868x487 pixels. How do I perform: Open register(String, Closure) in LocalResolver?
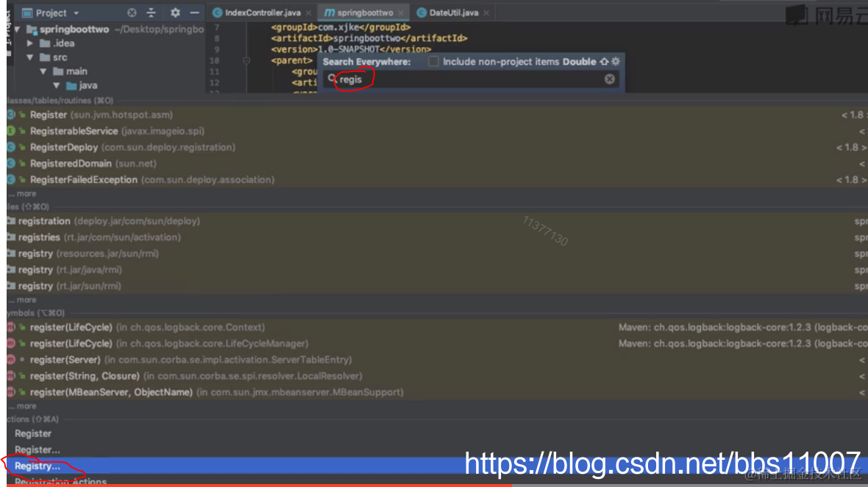point(438,376)
